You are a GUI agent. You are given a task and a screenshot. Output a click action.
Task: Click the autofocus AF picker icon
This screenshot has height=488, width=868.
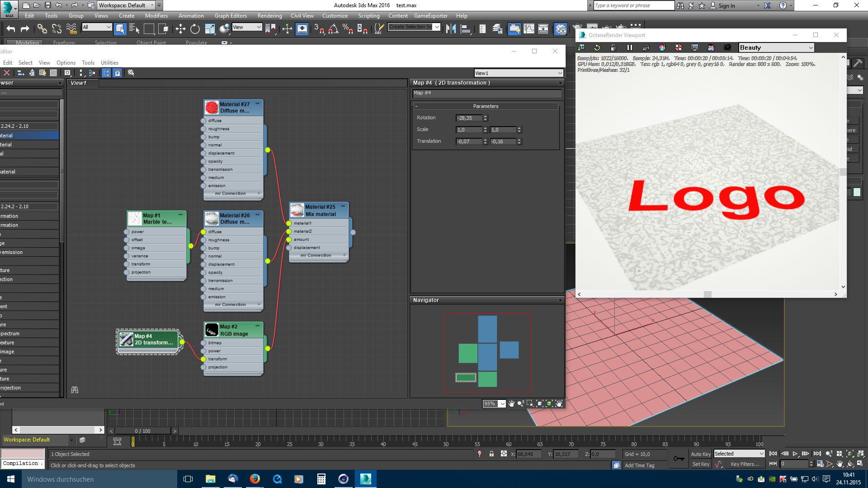pyautogui.click(x=646, y=47)
